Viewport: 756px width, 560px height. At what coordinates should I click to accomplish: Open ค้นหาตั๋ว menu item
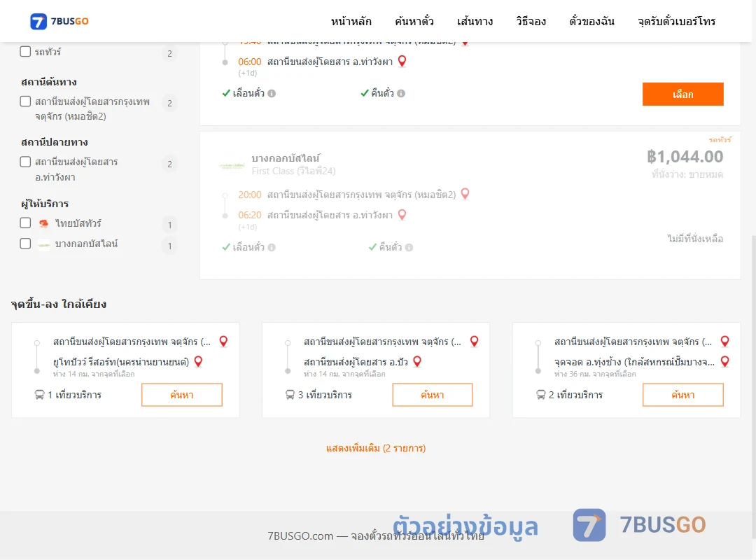click(x=414, y=21)
